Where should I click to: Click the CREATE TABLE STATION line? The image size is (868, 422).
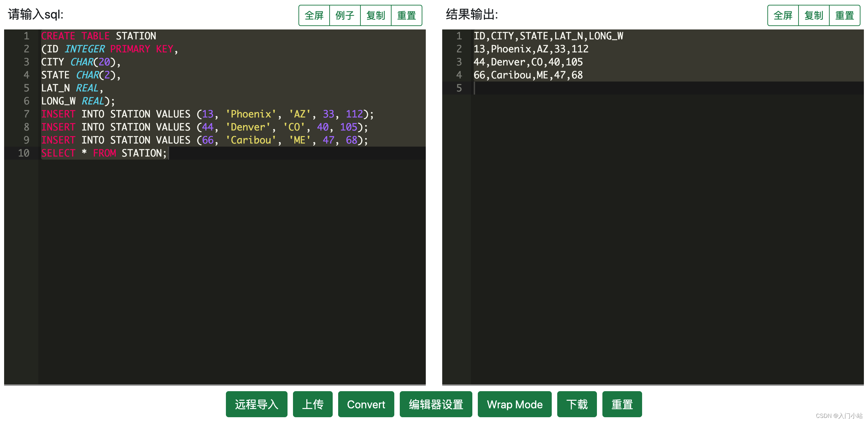tap(99, 36)
